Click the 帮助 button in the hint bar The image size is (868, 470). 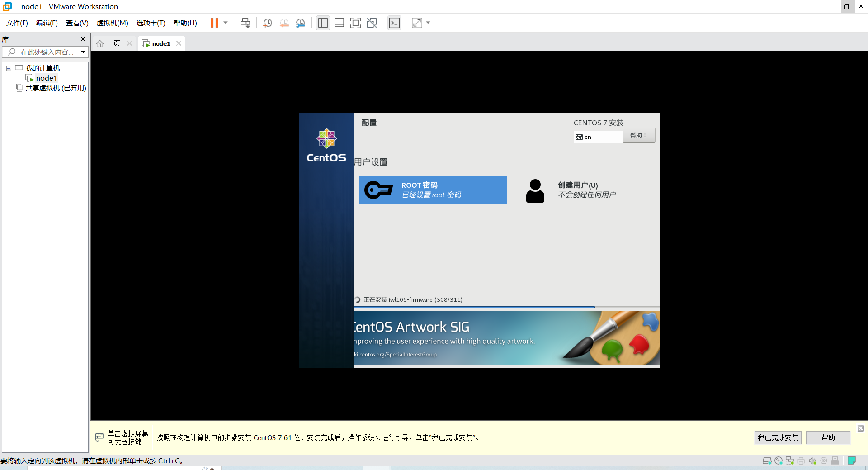(x=828, y=437)
